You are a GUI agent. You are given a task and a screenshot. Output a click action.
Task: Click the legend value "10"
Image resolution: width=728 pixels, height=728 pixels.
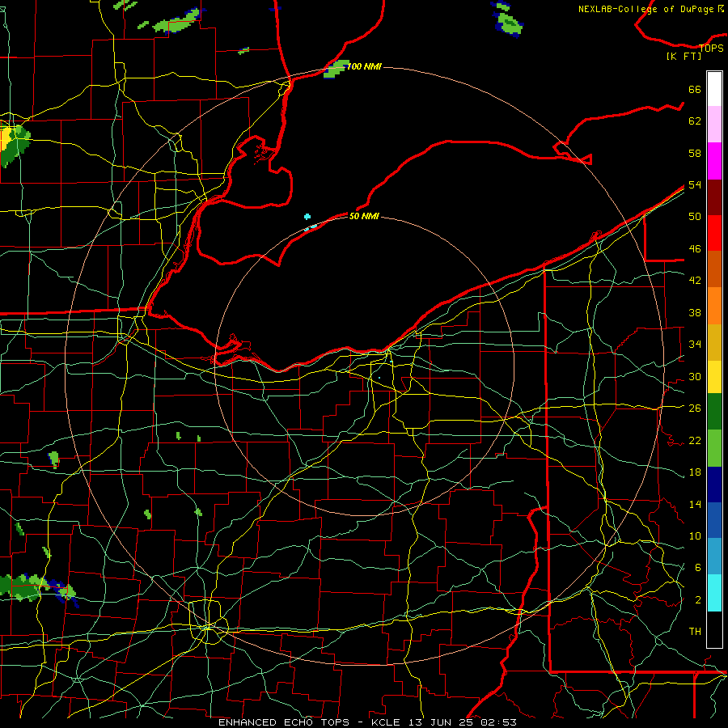[x=695, y=536]
